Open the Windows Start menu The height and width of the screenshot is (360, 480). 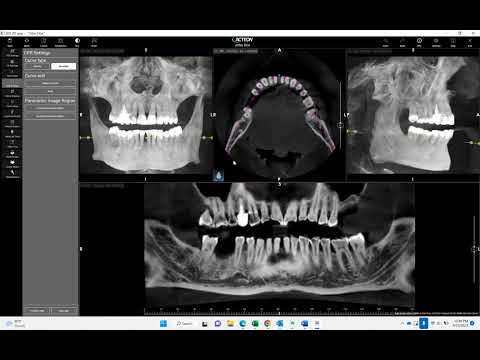163,323
